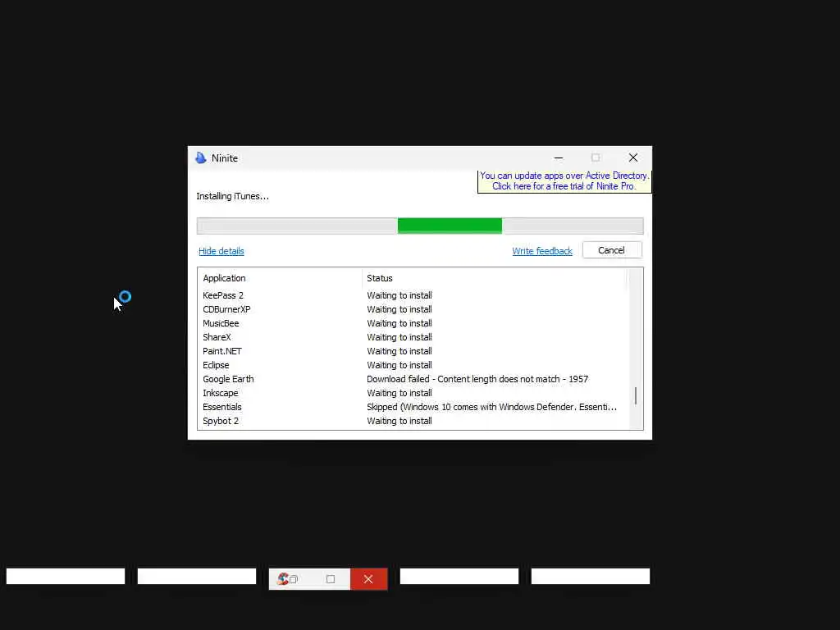Click the restore icon in the small bottom window

(293, 579)
